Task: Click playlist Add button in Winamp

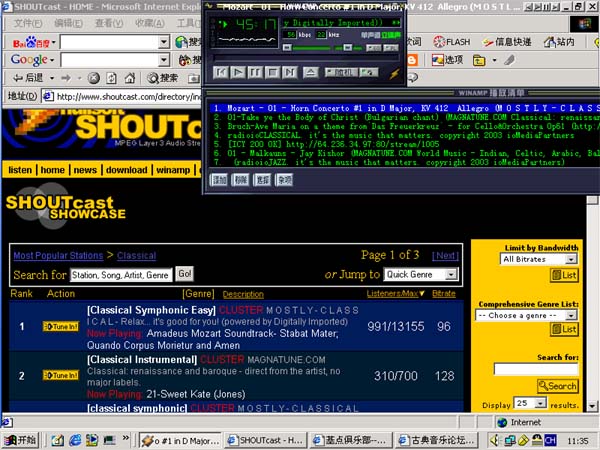Action: pyautogui.click(x=219, y=179)
